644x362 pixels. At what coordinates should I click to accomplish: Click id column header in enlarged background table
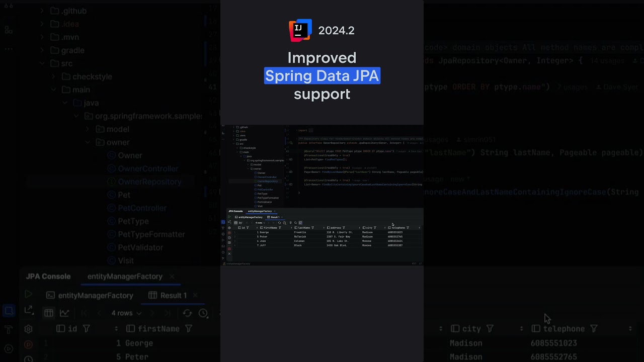point(72,328)
